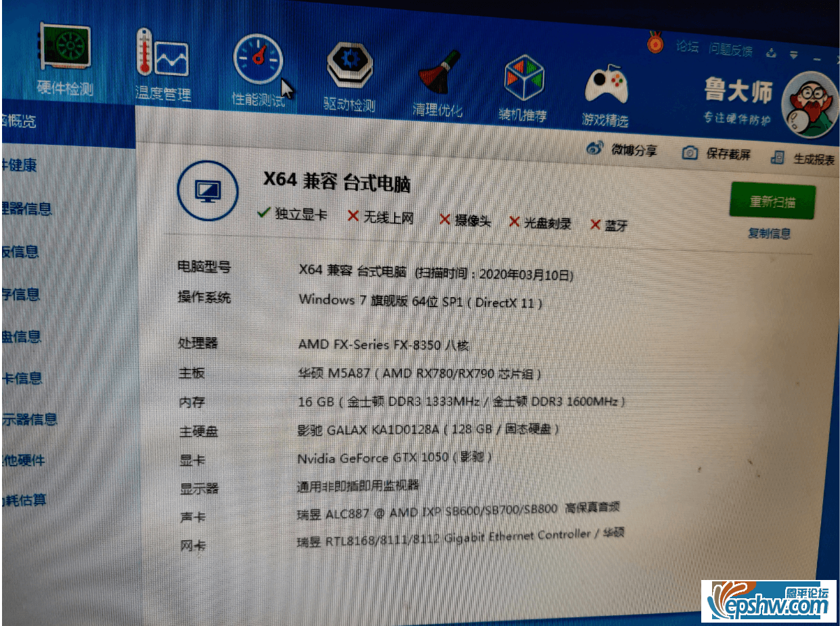This screenshot has width=840, height=626.
Task: Open the 温度管理 temperature management section
Action: click(x=162, y=66)
